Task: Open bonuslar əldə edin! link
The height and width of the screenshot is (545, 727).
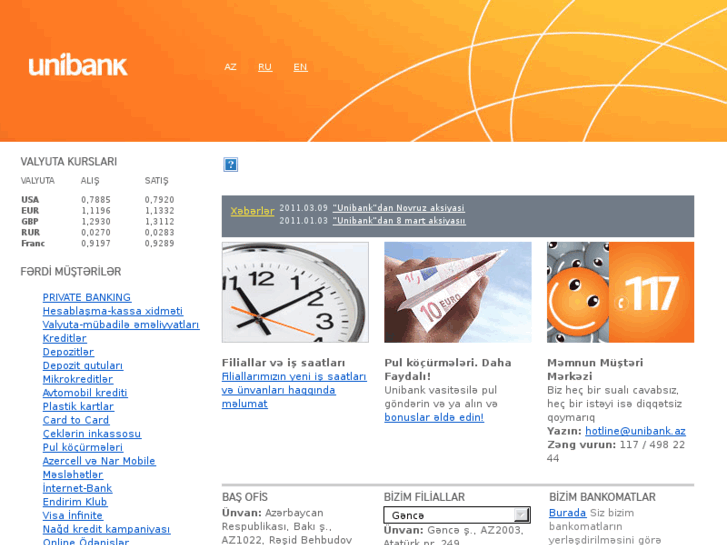Action: click(x=434, y=417)
